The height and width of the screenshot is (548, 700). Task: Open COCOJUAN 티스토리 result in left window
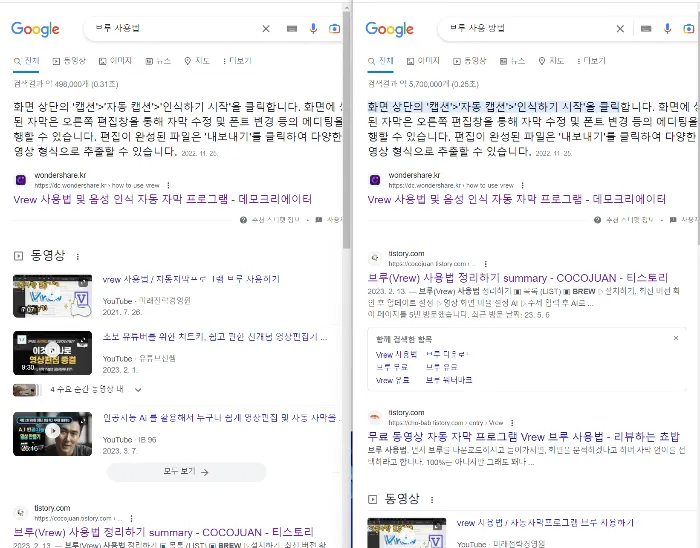(x=163, y=532)
